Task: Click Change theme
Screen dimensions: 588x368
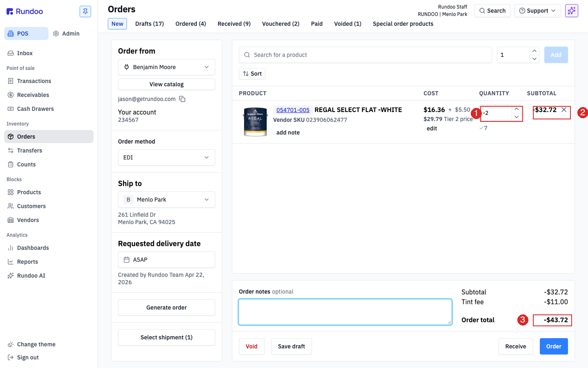Action: click(49, 344)
